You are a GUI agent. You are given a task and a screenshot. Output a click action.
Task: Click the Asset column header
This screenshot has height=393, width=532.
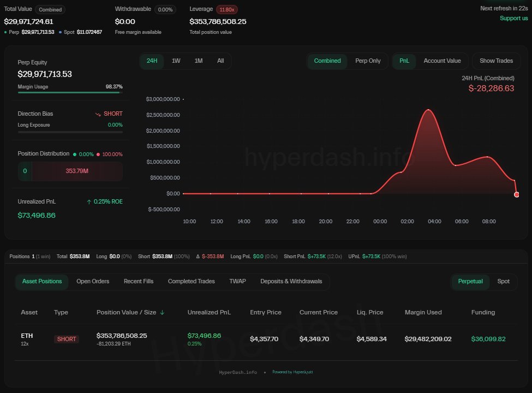pyautogui.click(x=29, y=312)
